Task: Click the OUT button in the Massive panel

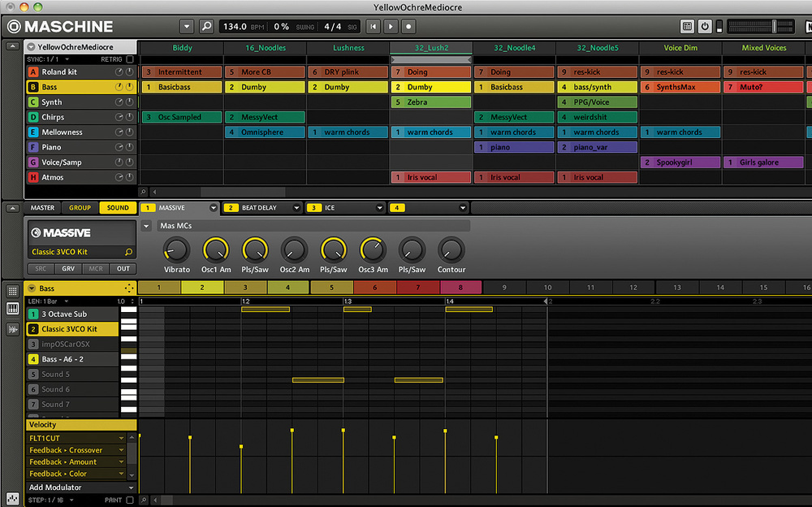Action: (123, 268)
